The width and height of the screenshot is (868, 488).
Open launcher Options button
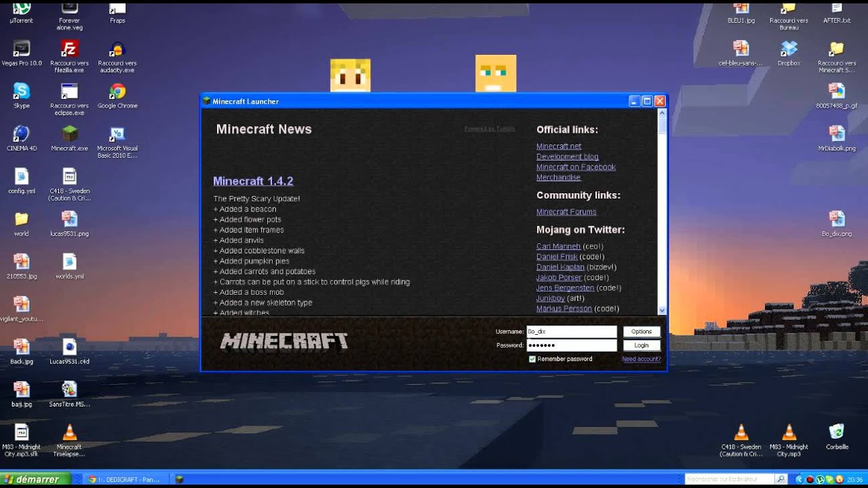642,332
